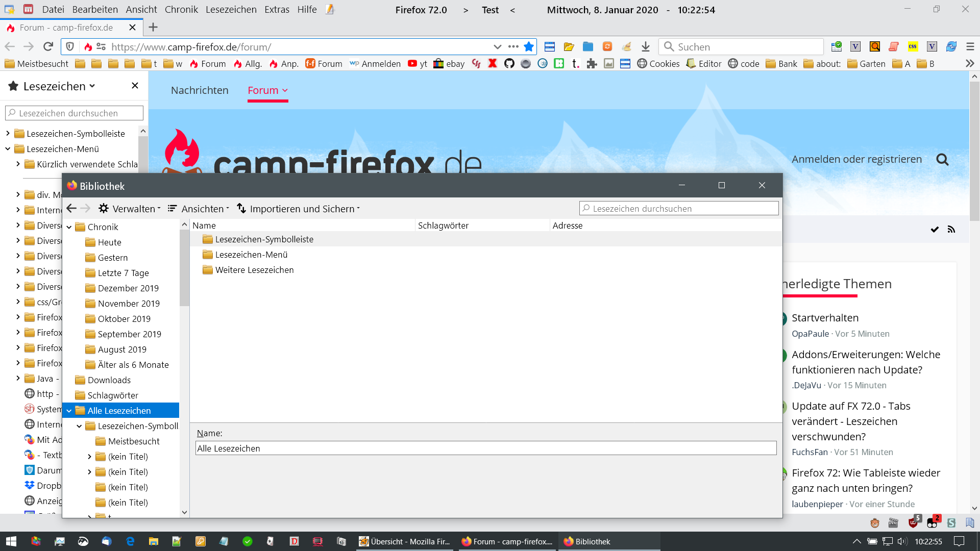The width and height of the screenshot is (980, 551).
Task: Open the Chronik menu in menu bar
Action: [x=181, y=10]
